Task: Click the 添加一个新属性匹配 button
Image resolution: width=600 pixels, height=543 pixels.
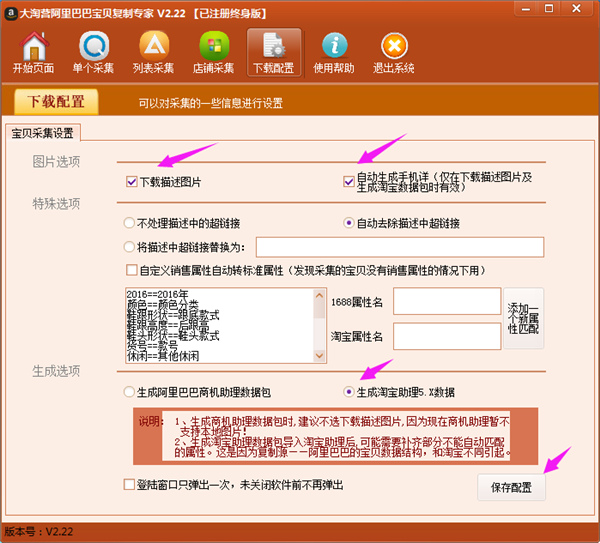Action: (523, 318)
